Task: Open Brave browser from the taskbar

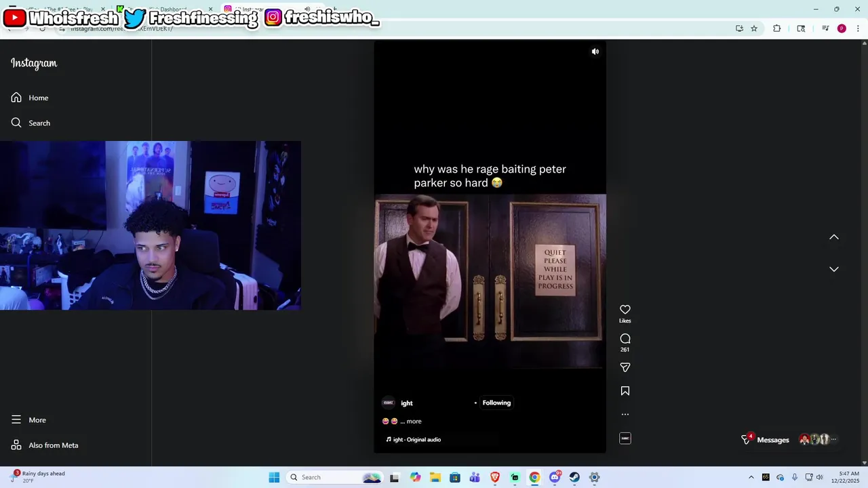Action: [x=495, y=477]
